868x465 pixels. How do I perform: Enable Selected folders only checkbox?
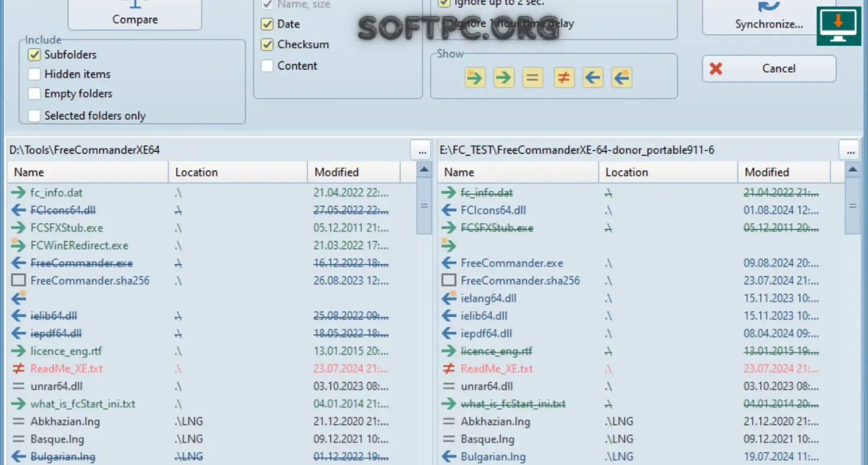34,115
